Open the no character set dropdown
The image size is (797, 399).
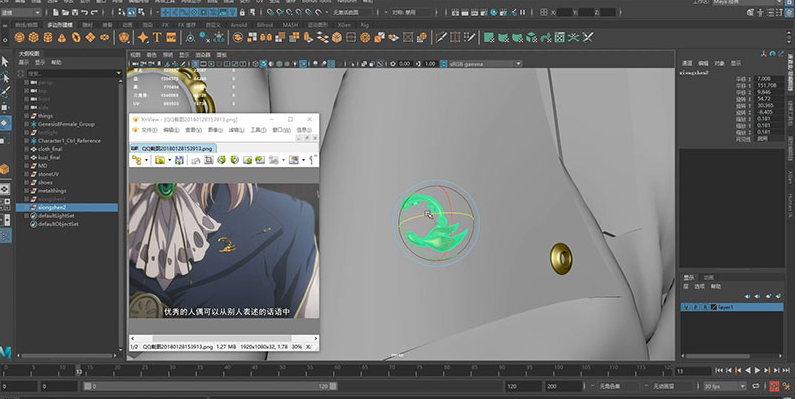(620, 386)
